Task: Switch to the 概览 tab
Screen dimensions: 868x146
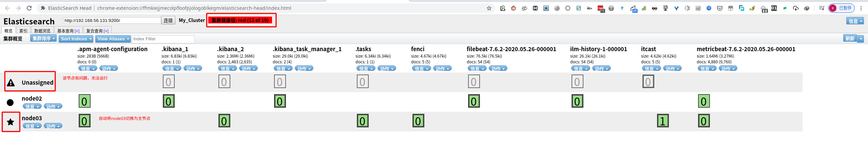Action: (8, 30)
